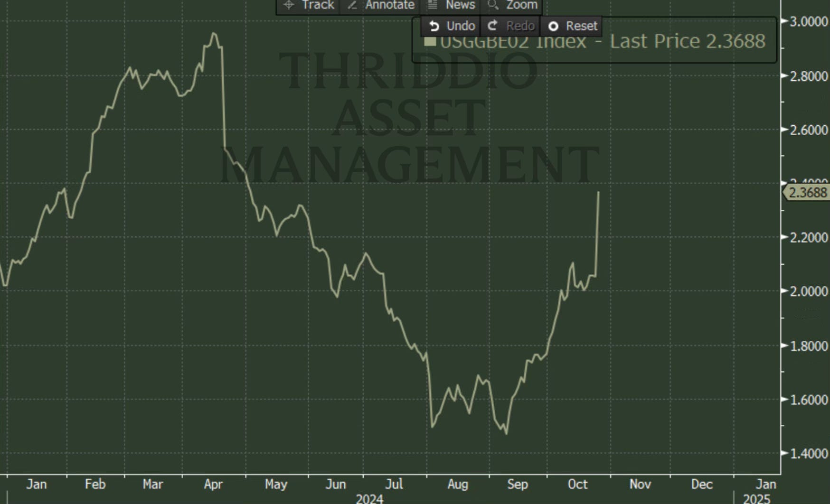Click the Redo arrow icon

[x=492, y=26]
